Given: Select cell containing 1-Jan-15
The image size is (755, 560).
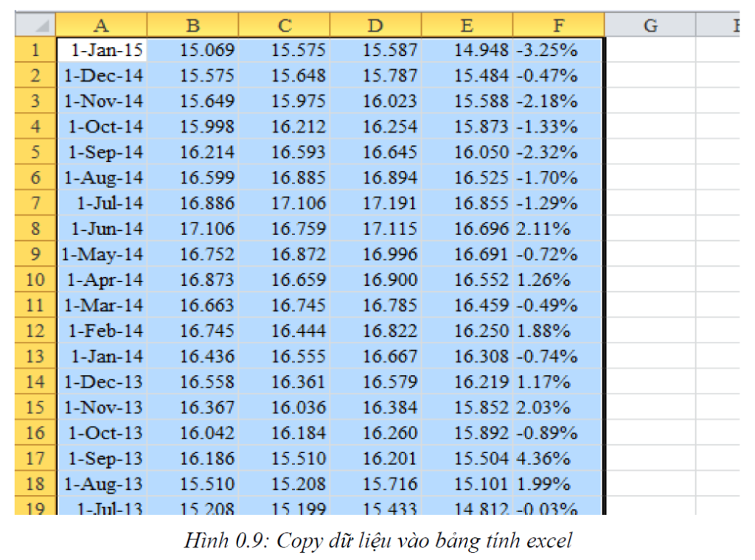Looking at the screenshot, I should (102, 51).
